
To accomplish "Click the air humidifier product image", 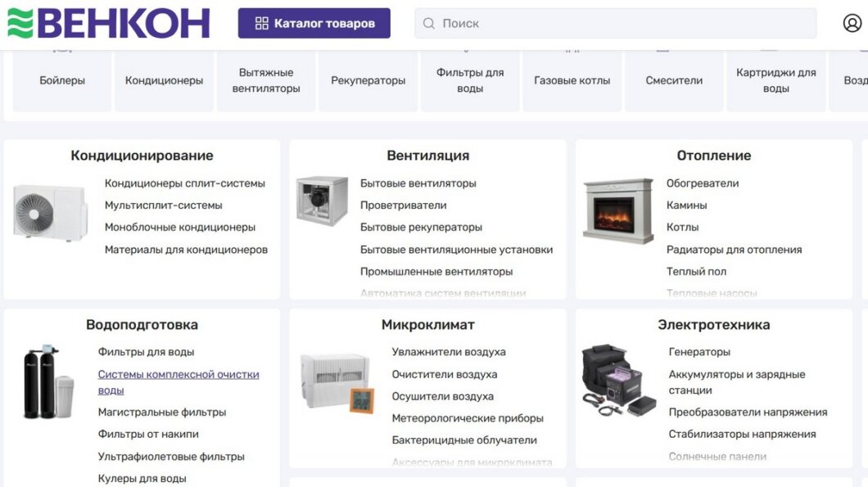I will (x=337, y=382).
